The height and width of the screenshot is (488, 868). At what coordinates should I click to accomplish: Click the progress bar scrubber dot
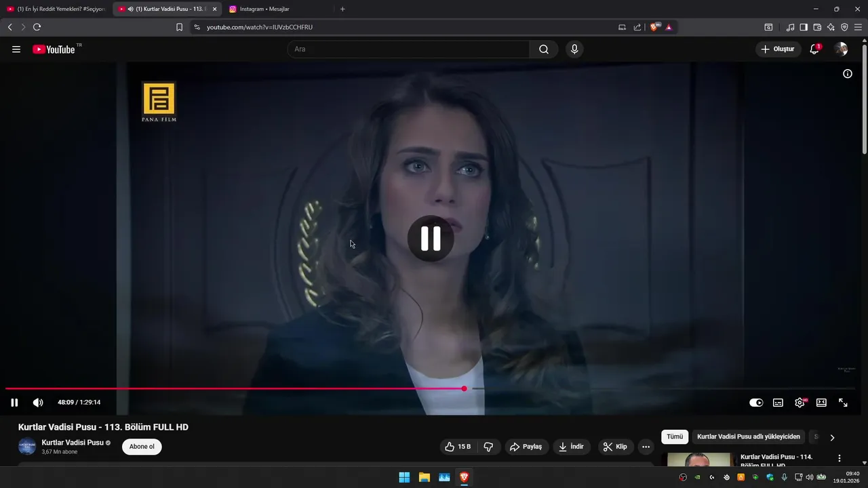pos(464,388)
